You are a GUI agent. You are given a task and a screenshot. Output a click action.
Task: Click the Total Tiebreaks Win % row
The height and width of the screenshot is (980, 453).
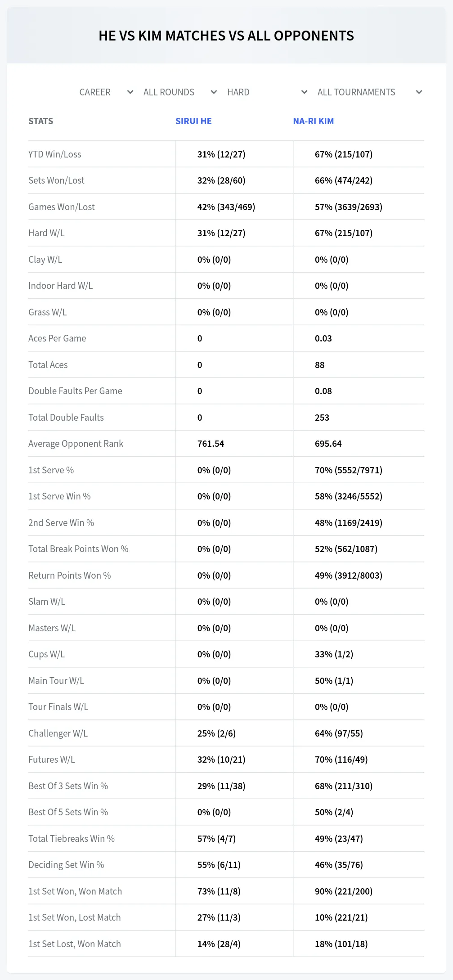[226, 839]
